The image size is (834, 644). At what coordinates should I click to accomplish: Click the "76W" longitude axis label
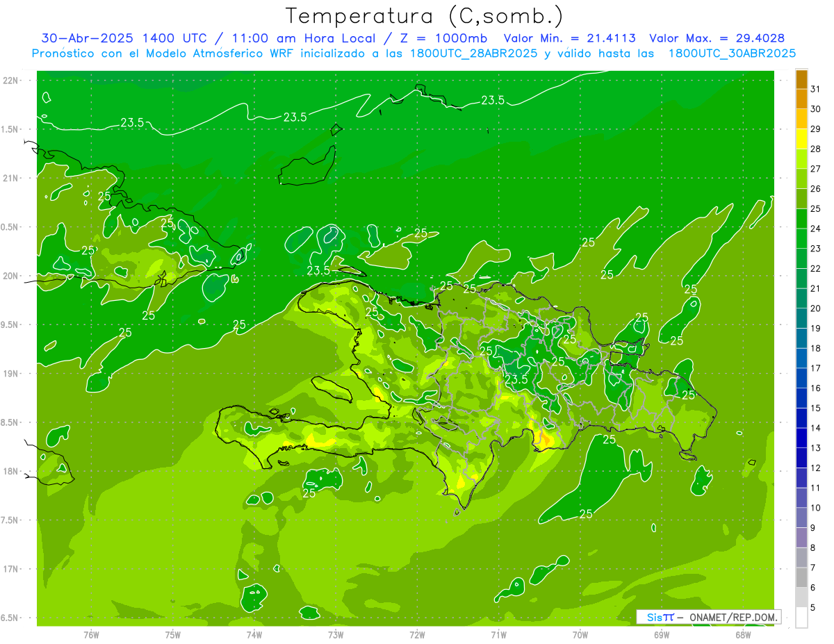pyautogui.click(x=91, y=635)
